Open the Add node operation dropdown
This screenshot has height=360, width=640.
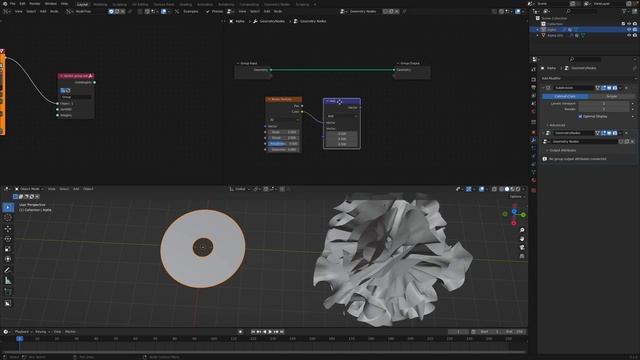[x=342, y=116]
